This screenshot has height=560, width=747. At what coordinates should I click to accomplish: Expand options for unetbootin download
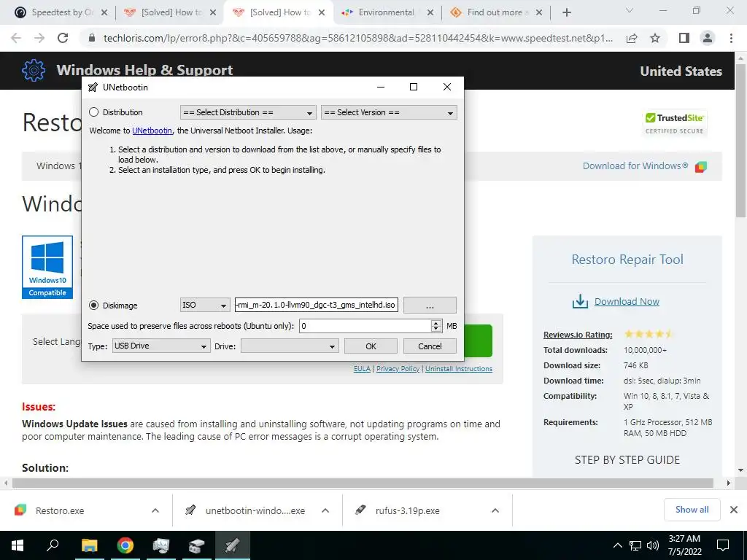[325, 510]
